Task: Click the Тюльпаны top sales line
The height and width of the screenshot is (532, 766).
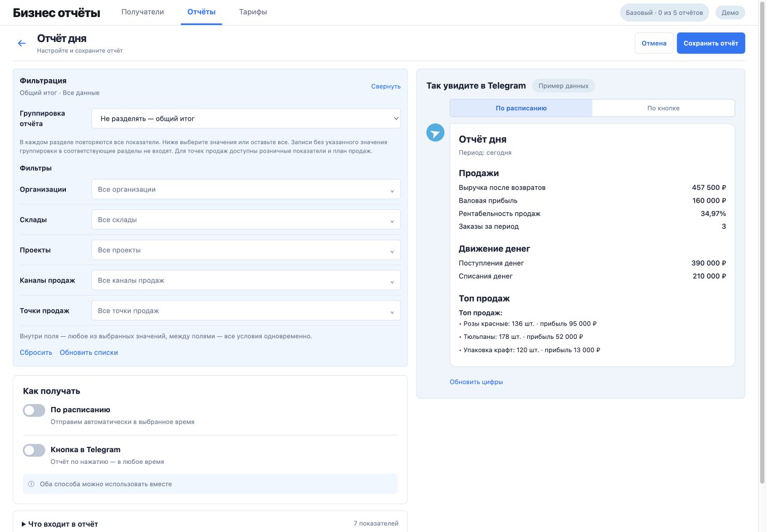Action: pos(521,337)
